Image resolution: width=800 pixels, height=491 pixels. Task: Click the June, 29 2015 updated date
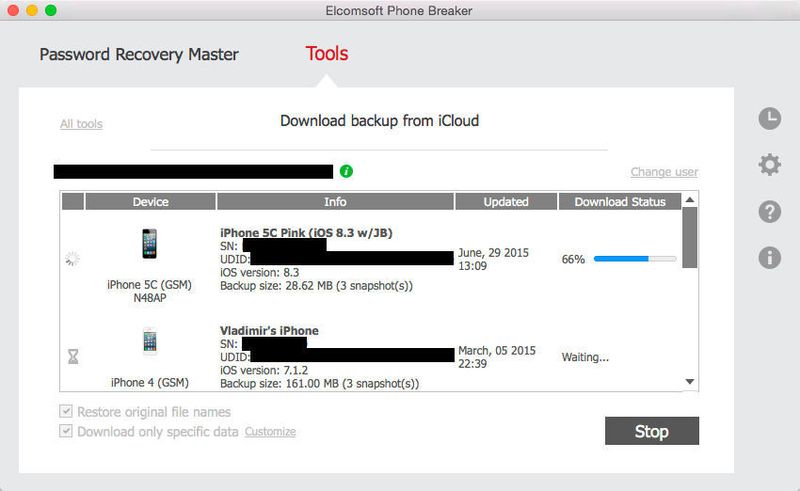click(x=493, y=259)
